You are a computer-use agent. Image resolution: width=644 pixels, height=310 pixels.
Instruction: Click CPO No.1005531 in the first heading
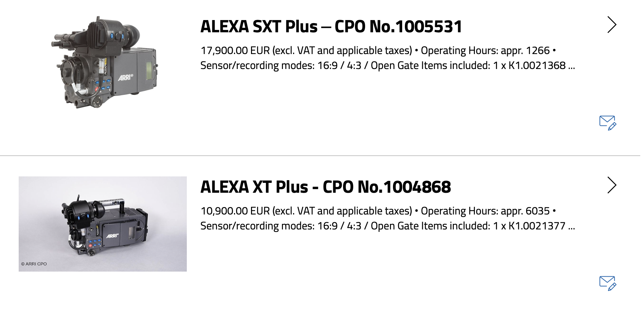398,27
